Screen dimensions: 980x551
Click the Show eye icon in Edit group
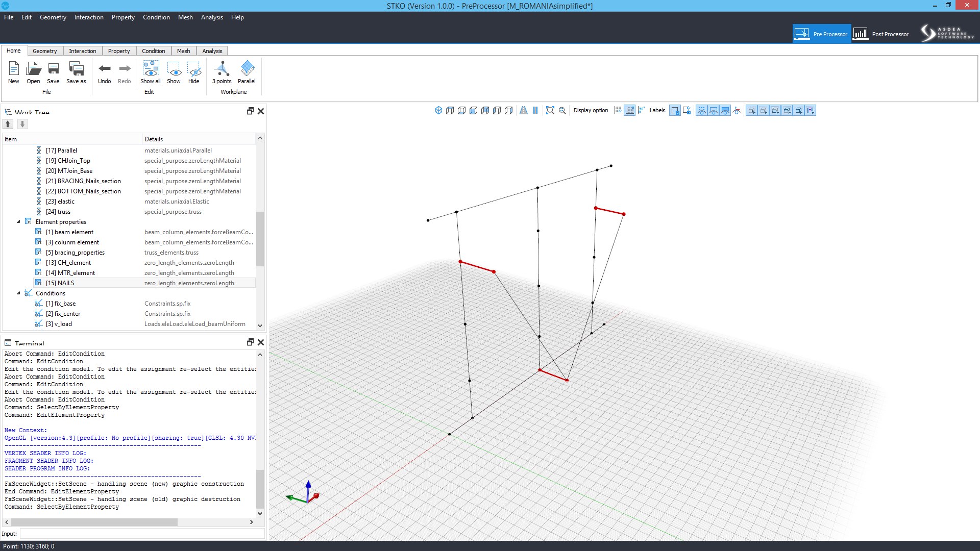(174, 72)
